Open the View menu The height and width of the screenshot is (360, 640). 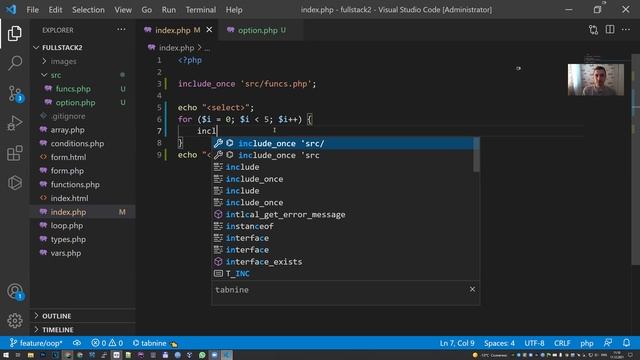pyautogui.click(x=123, y=9)
